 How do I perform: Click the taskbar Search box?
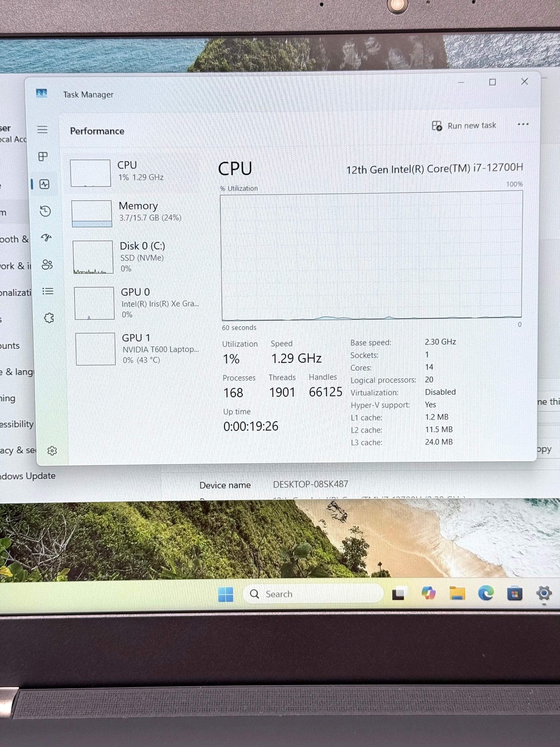[313, 594]
